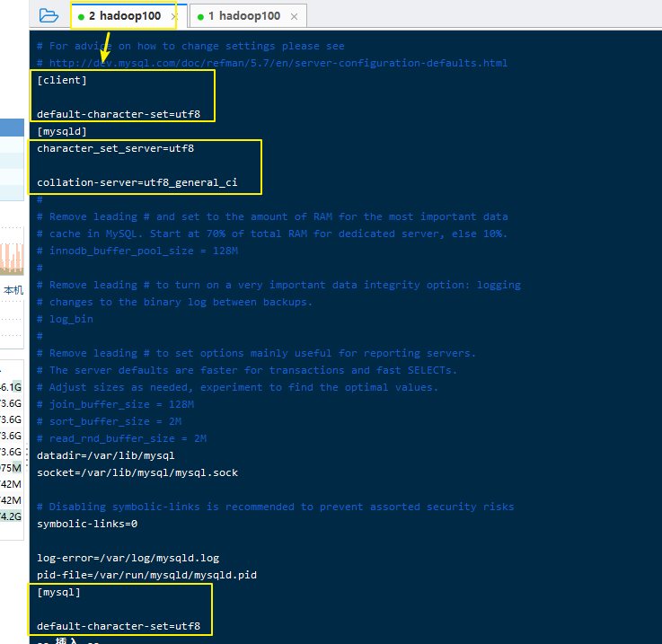Click the '本机' label in side panel

pyautogui.click(x=13, y=290)
